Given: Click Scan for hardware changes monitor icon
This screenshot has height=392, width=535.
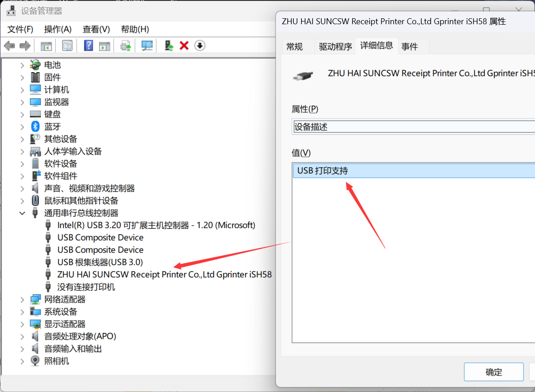Looking at the screenshot, I should click(x=147, y=46).
